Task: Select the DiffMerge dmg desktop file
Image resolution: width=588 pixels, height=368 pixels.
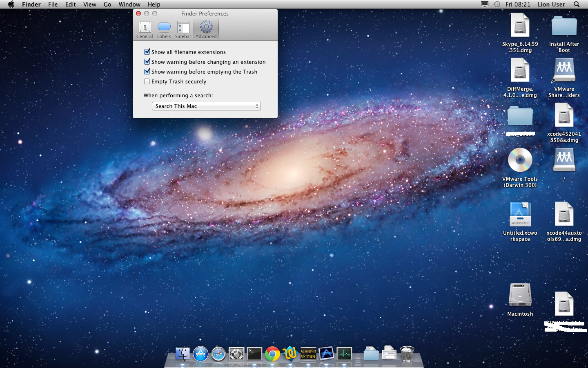Action: click(x=520, y=70)
